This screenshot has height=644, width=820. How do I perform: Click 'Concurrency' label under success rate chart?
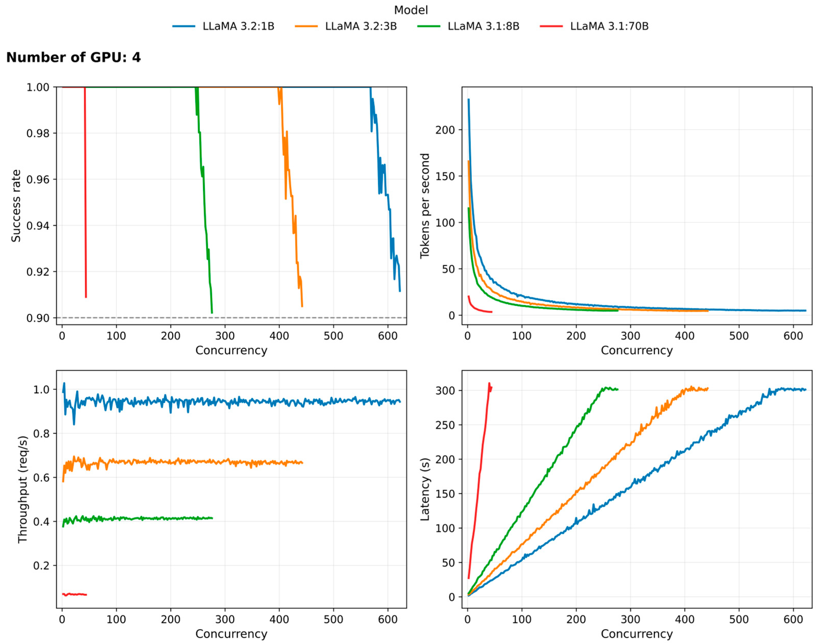coord(231,350)
